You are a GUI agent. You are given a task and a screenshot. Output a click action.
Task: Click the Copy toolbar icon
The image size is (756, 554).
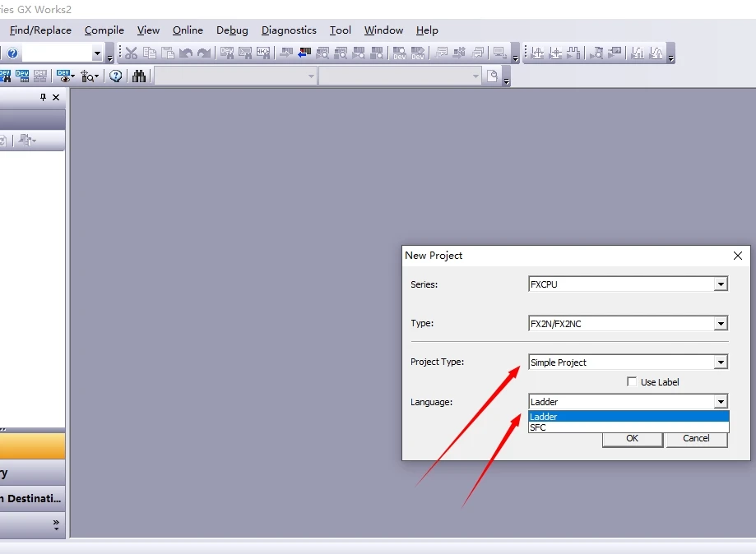pyautogui.click(x=150, y=53)
